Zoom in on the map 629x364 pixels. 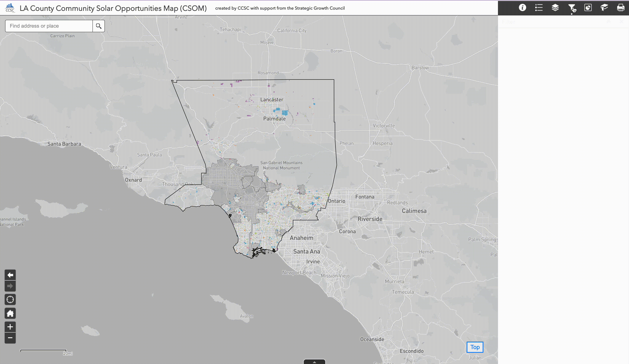[10, 327]
